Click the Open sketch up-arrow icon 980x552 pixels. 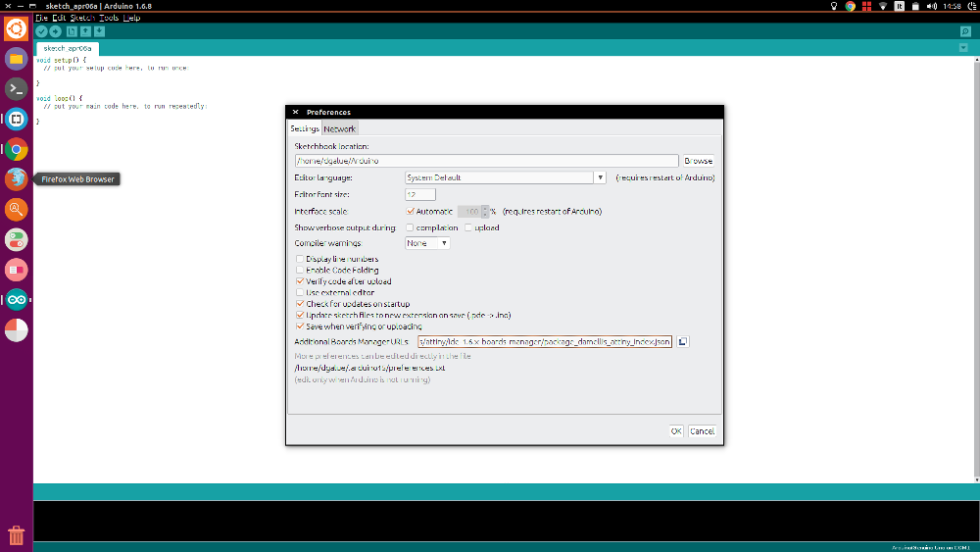click(85, 31)
